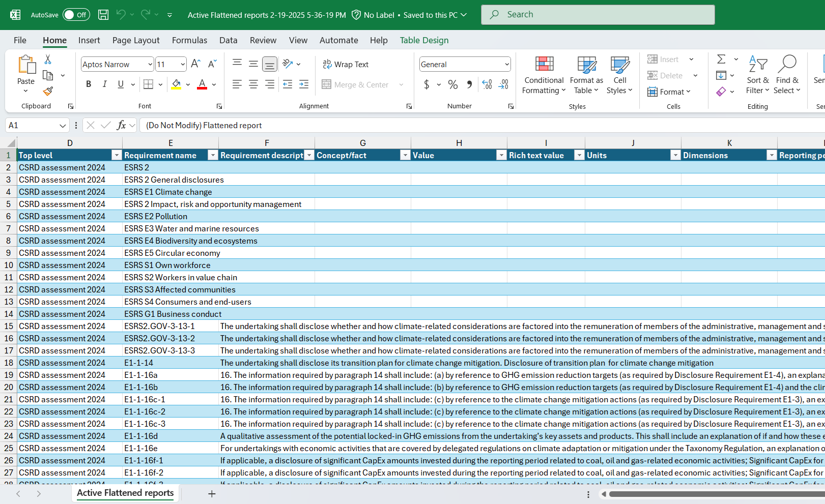This screenshot has height=504, width=825.
Task: Toggle Underline formatting
Action: 121,84
